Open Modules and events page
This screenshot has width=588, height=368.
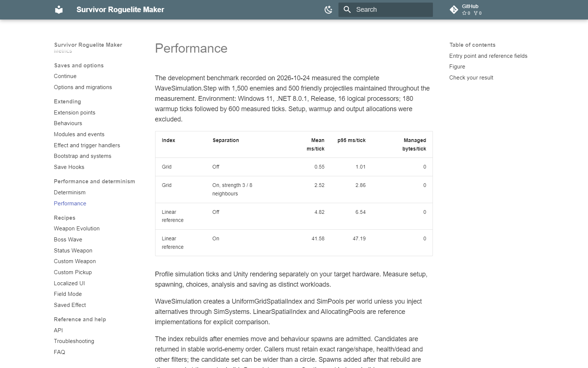click(79, 134)
